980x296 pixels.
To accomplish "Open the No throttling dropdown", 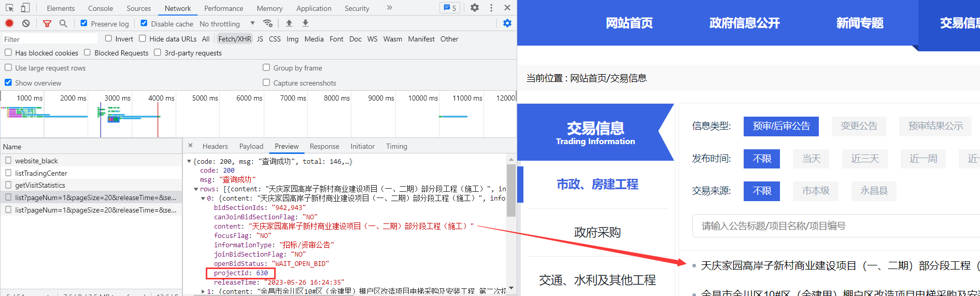I will [227, 24].
